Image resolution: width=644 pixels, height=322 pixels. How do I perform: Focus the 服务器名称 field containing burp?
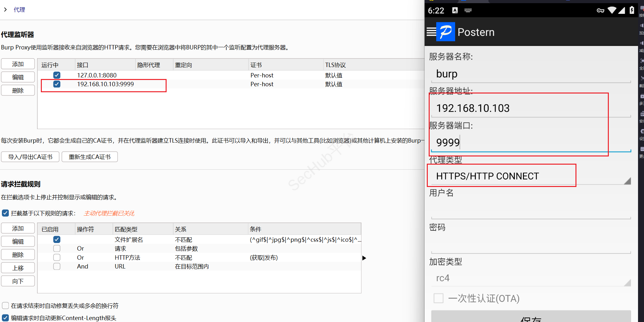pyautogui.click(x=531, y=74)
